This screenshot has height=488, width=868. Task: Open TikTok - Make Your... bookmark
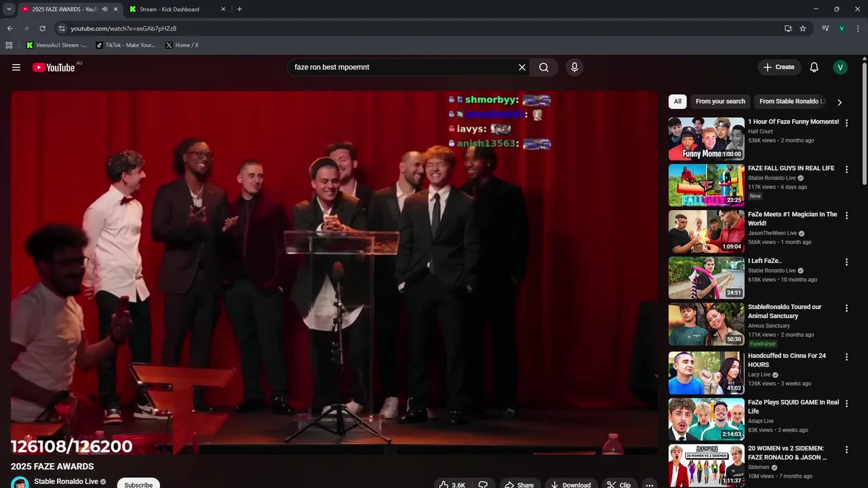click(x=125, y=45)
